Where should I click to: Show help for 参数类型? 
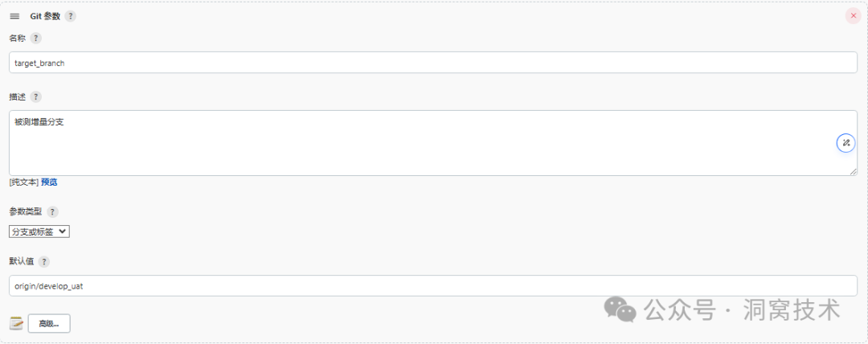click(x=52, y=211)
